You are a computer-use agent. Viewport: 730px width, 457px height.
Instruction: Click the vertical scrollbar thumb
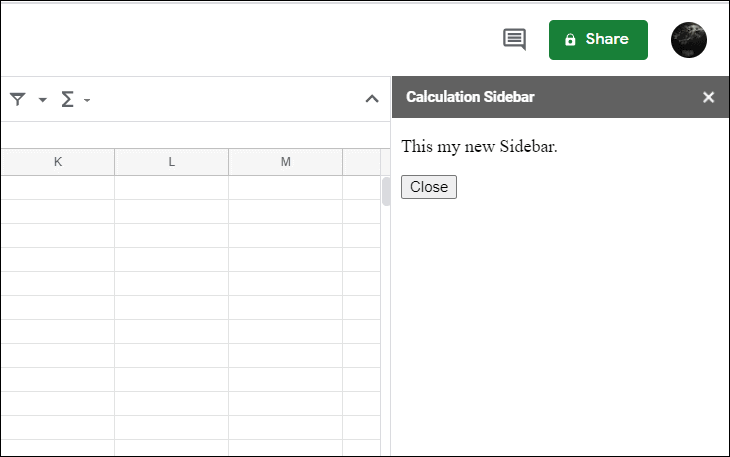pos(385,192)
